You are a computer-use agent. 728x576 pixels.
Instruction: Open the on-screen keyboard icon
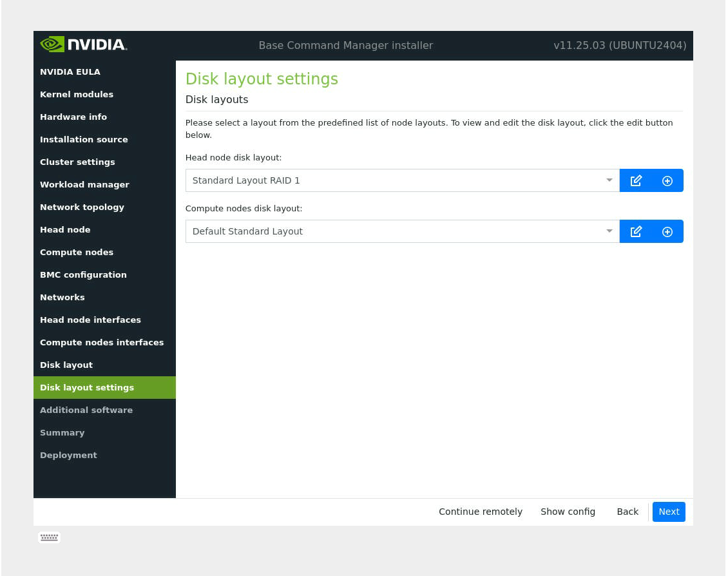[49, 537]
